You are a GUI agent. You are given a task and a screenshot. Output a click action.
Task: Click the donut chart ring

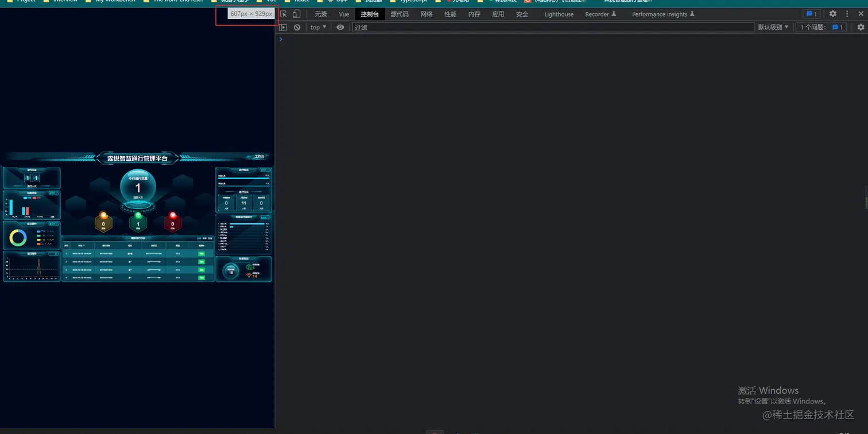click(x=18, y=238)
